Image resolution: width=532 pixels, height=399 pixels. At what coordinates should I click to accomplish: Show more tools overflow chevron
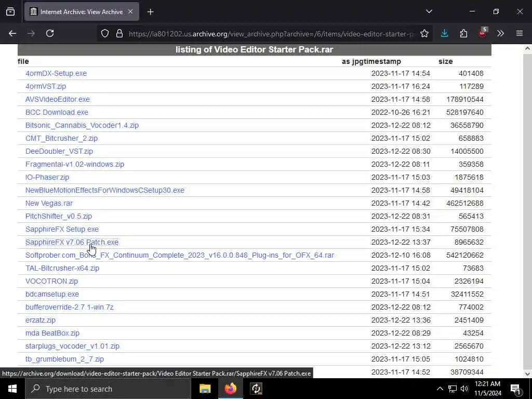tap(500, 33)
